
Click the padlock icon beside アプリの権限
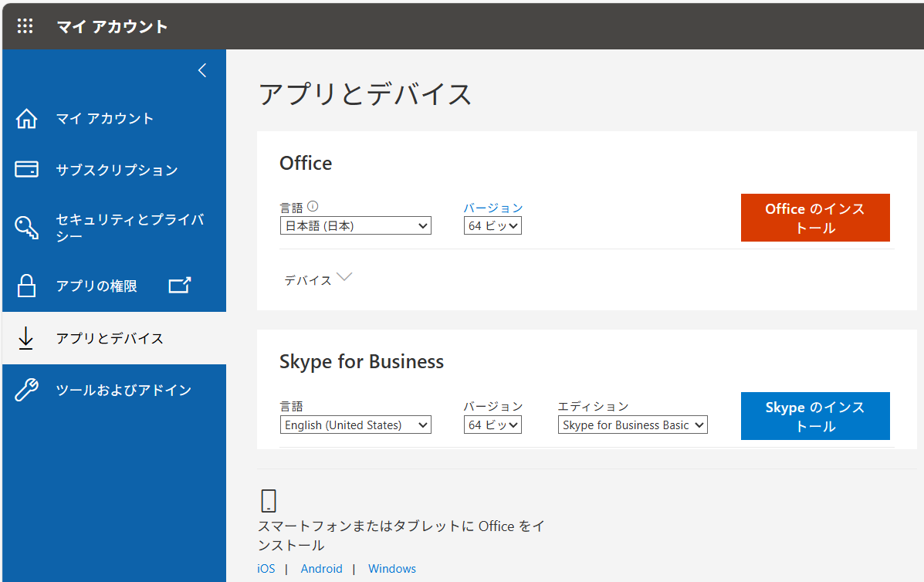(26, 286)
